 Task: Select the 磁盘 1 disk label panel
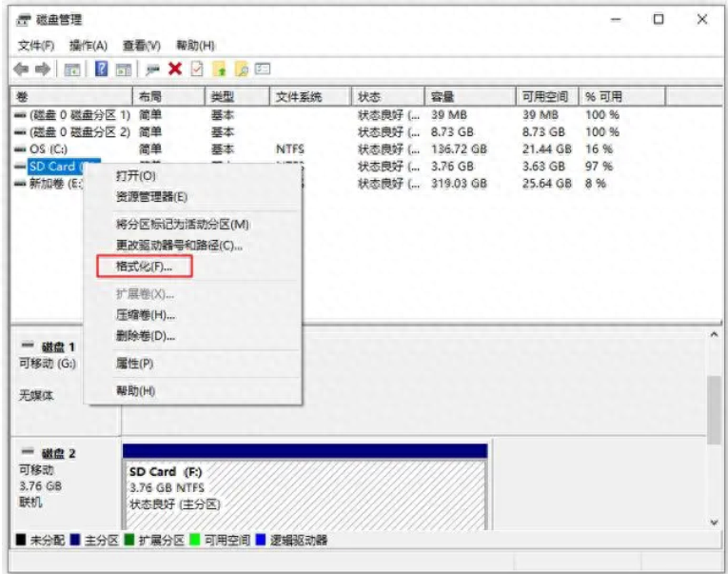(x=65, y=381)
